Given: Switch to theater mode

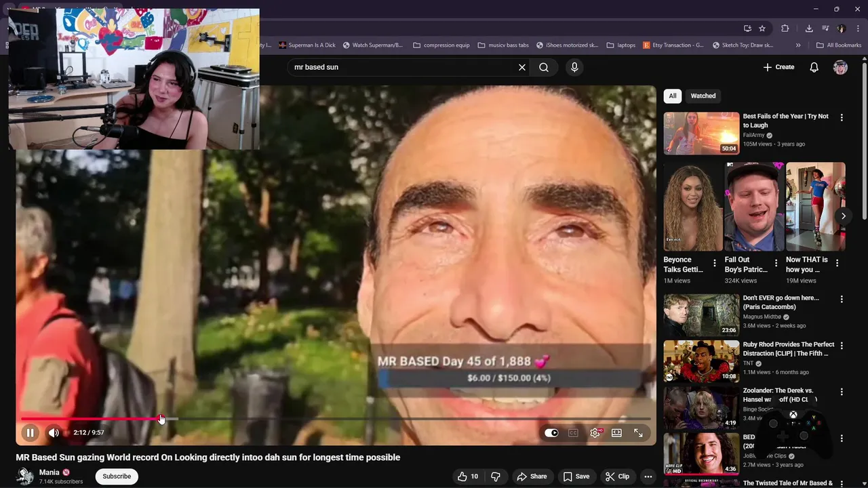Looking at the screenshot, I should pyautogui.click(x=616, y=432).
